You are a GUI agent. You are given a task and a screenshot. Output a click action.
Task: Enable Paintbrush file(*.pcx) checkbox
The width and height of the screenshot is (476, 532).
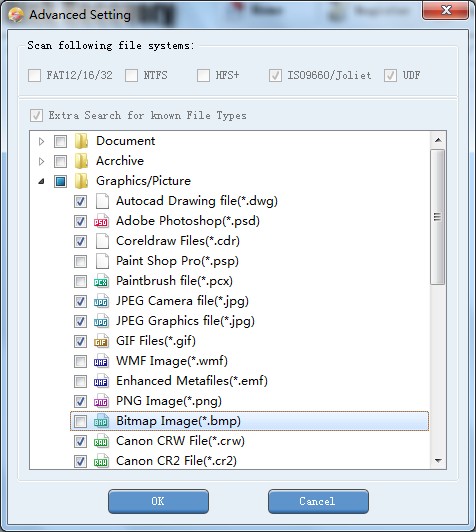pyautogui.click(x=80, y=282)
